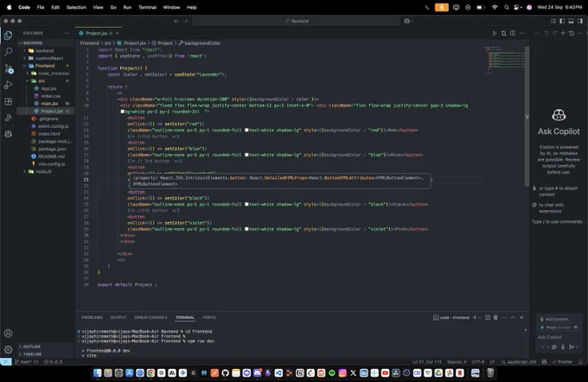
Task: Open the Search view in activity bar
Action: point(8,52)
